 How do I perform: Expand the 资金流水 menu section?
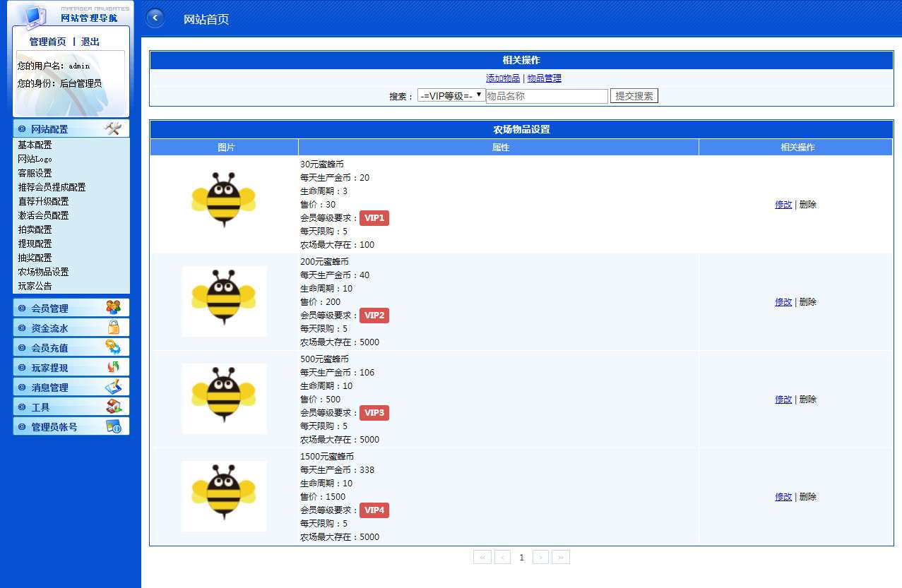pyautogui.click(x=50, y=328)
